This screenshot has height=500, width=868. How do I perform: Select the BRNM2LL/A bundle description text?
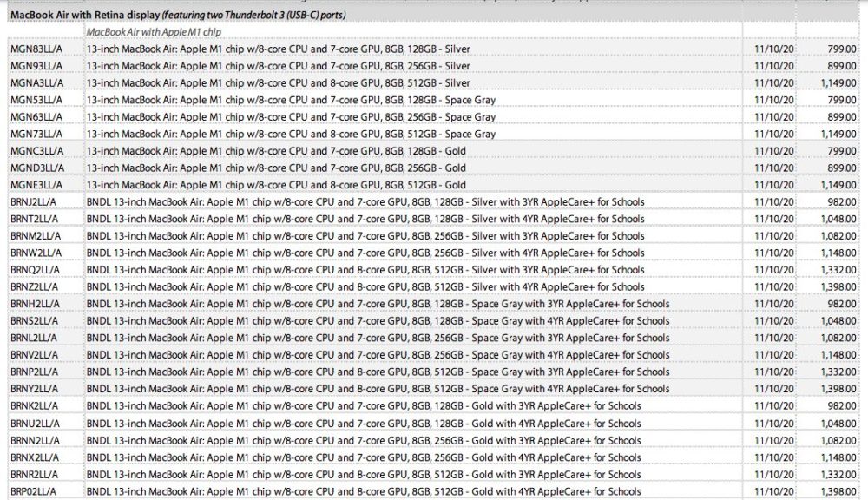point(365,236)
